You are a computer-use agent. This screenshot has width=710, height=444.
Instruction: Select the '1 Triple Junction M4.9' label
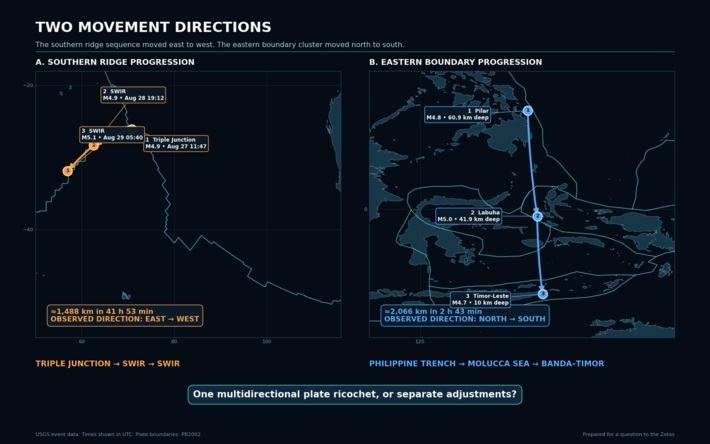point(176,143)
